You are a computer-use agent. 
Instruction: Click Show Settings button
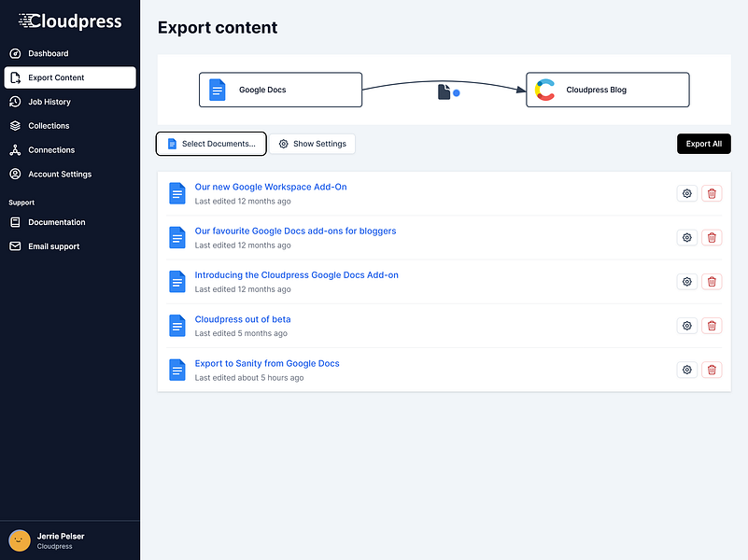pyautogui.click(x=312, y=144)
